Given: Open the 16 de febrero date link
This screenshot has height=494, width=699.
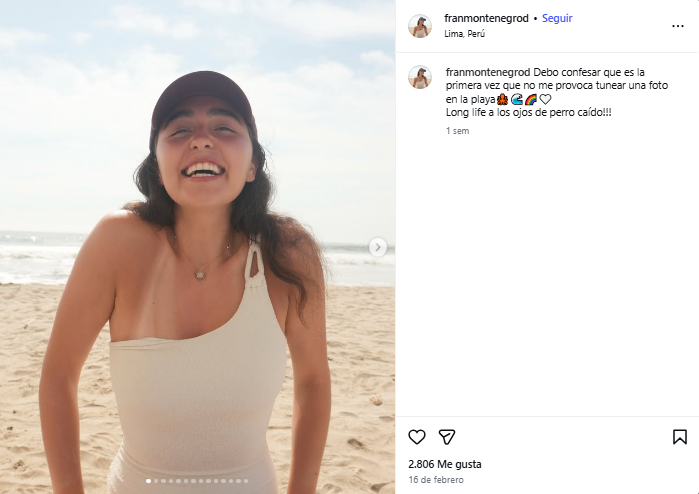Looking at the screenshot, I should pos(437,481).
